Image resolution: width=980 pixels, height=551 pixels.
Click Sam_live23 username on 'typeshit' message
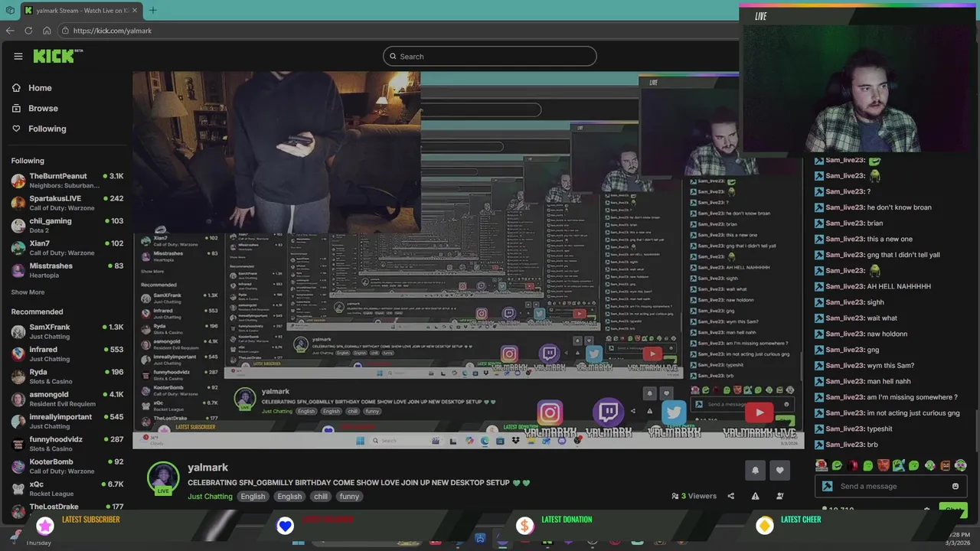pyautogui.click(x=845, y=429)
